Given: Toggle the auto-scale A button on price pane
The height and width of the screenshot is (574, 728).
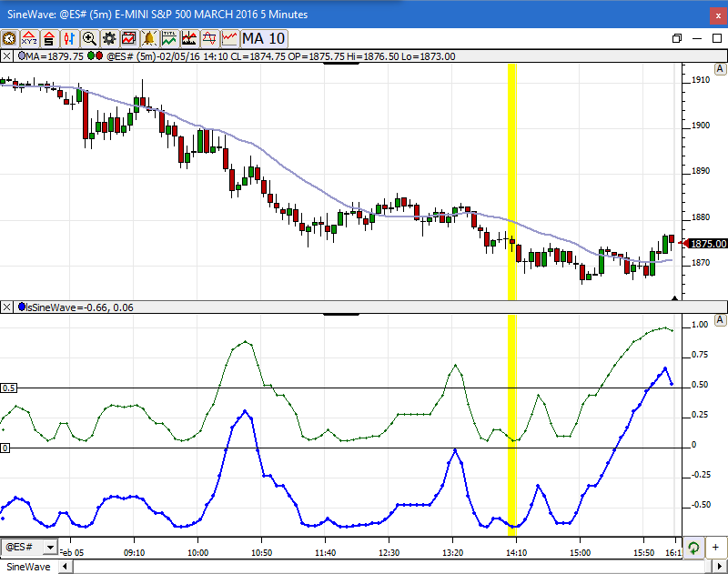Looking at the screenshot, I should (719, 70).
